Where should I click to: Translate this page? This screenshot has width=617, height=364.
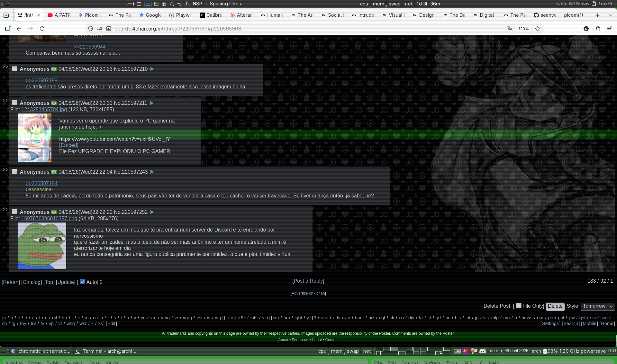(x=510, y=29)
